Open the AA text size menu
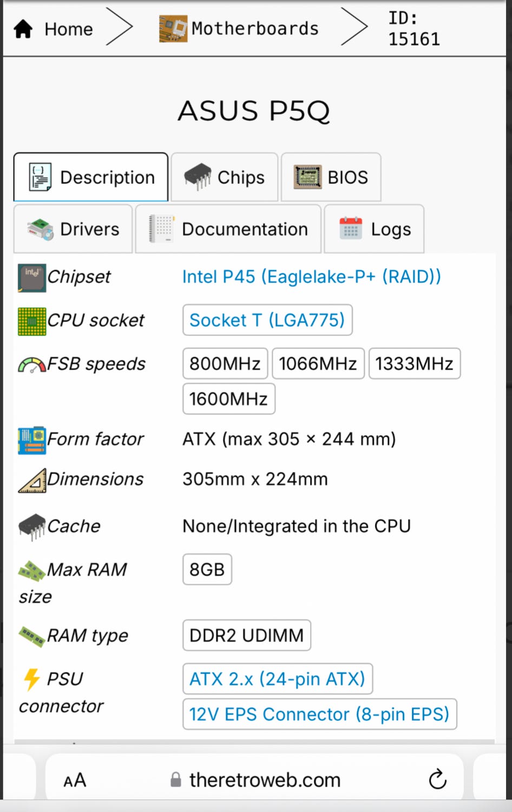Image resolution: width=512 pixels, height=812 pixels. [x=75, y=780]
